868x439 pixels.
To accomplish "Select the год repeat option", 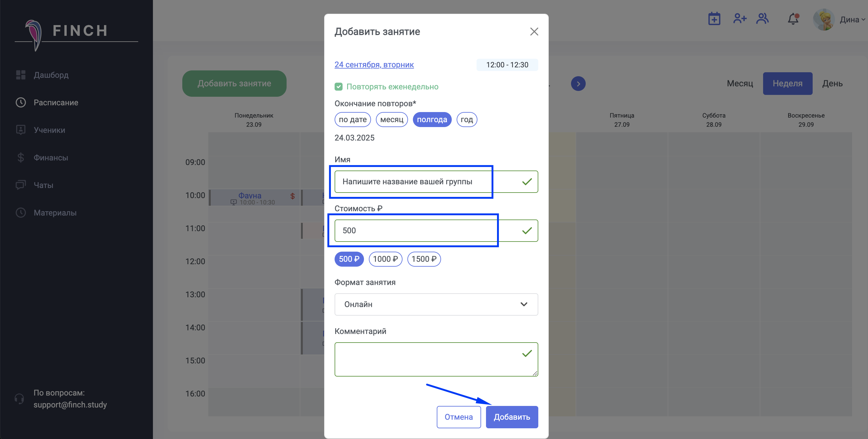I will (466, 119).
